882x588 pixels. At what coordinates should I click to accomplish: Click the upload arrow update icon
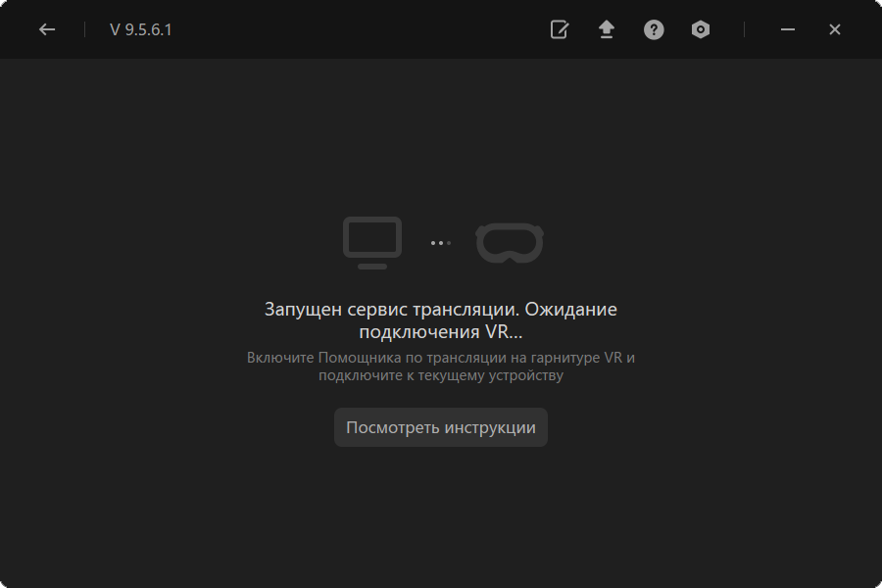click(x=607, y=29)
